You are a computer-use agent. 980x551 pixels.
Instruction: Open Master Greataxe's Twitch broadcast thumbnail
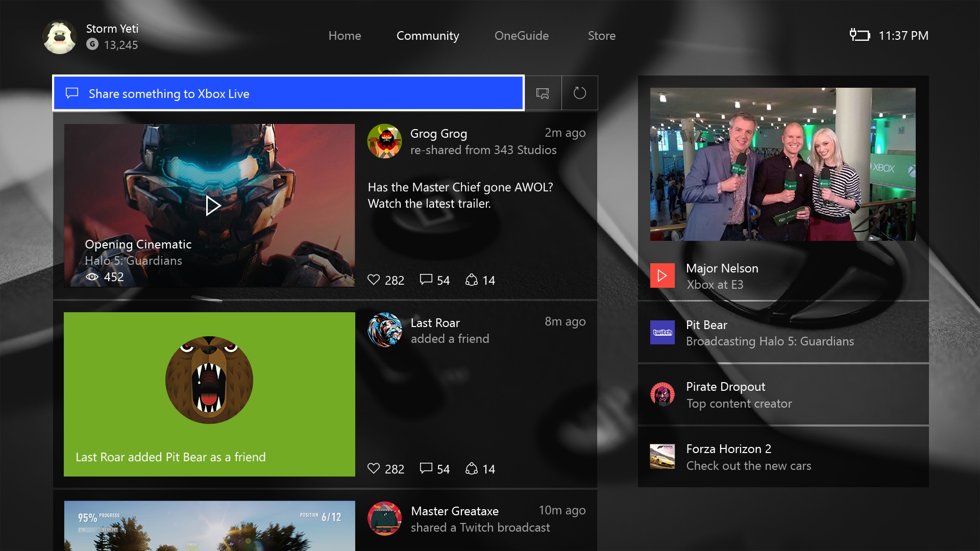(x=209, y=525)
